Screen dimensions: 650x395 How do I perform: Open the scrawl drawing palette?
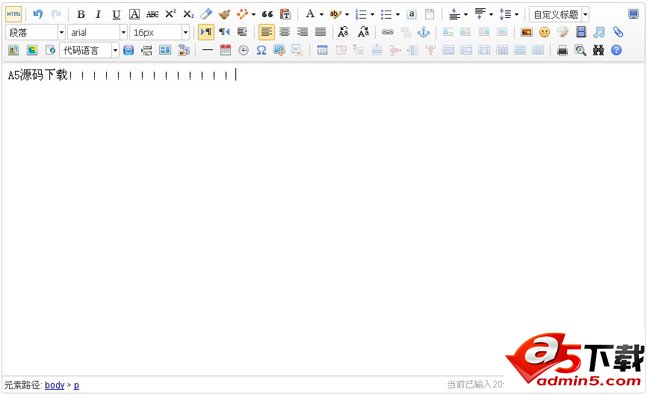click(x=563, y=32)
